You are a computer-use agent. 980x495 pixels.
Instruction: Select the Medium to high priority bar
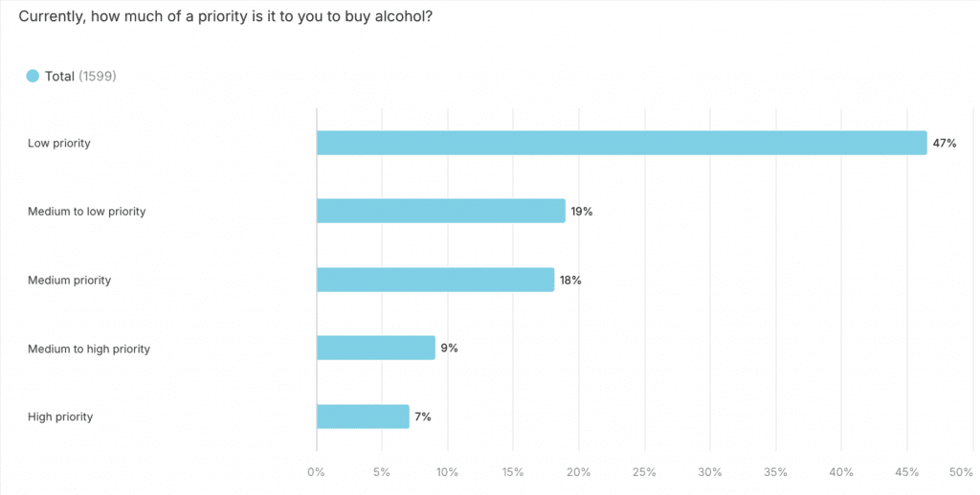point(375,348)
